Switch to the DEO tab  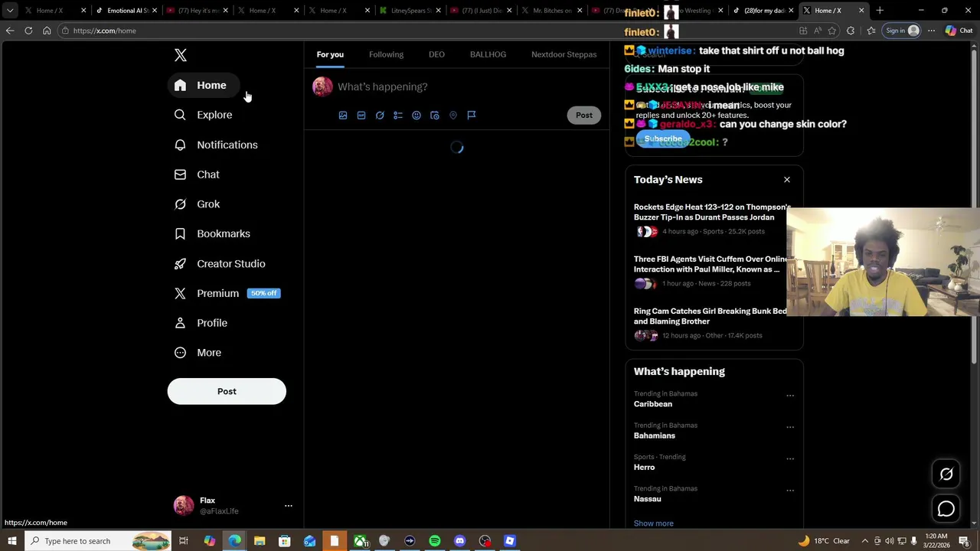click(436, 54)
